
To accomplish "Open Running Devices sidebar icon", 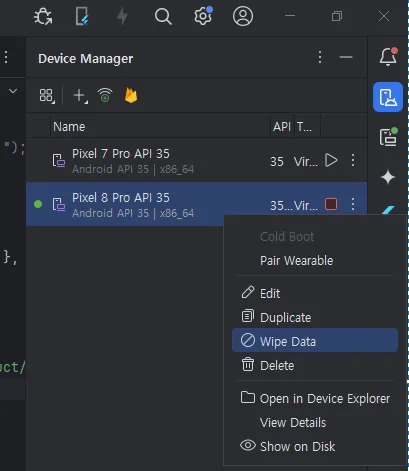I will coord(388,137).
